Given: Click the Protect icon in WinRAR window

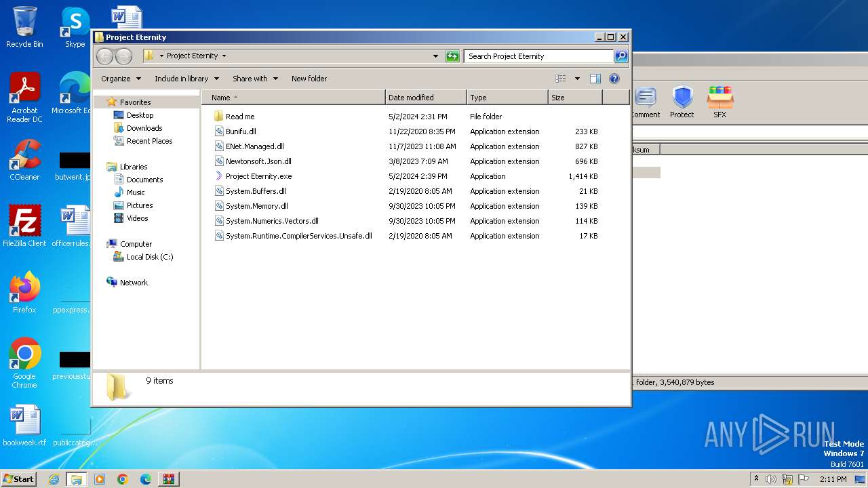Looking at the screenshot, I should tap(682, 102).
